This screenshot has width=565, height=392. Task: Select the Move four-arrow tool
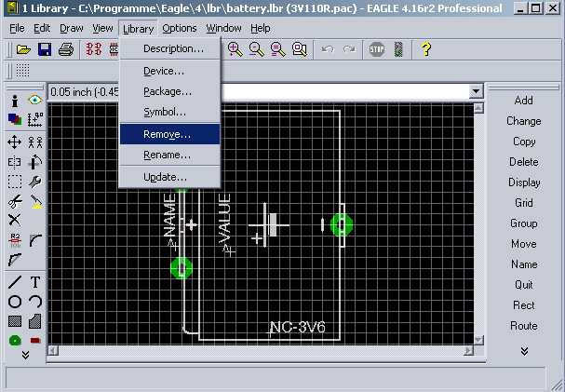tap(14, 142)
